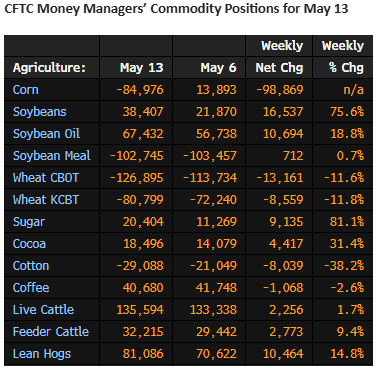The image size is (377, 368).
Task: Open the Live Cattle link
Action: pos(43,310)
